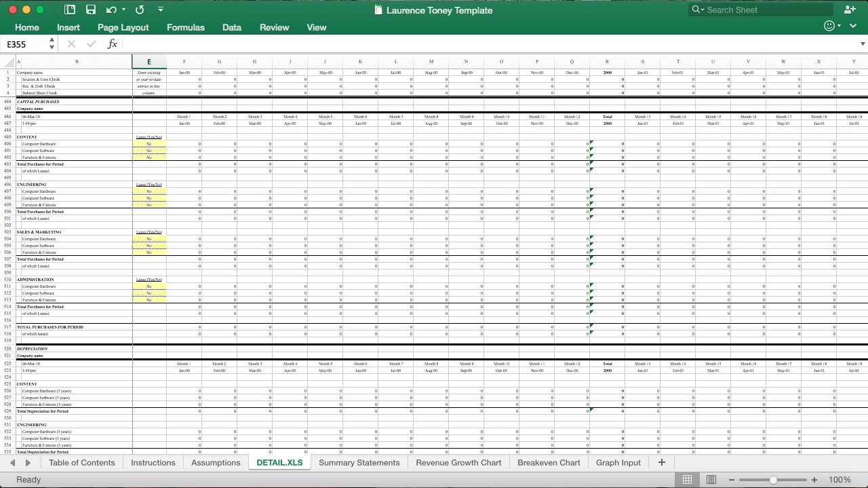Adjust the zoom slider handle

[773, 478]
